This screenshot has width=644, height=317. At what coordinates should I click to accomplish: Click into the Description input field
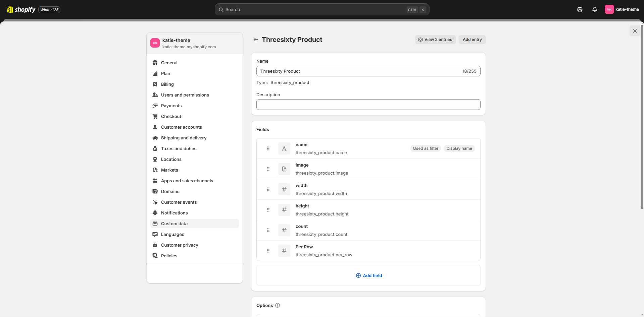click(368, 105)
